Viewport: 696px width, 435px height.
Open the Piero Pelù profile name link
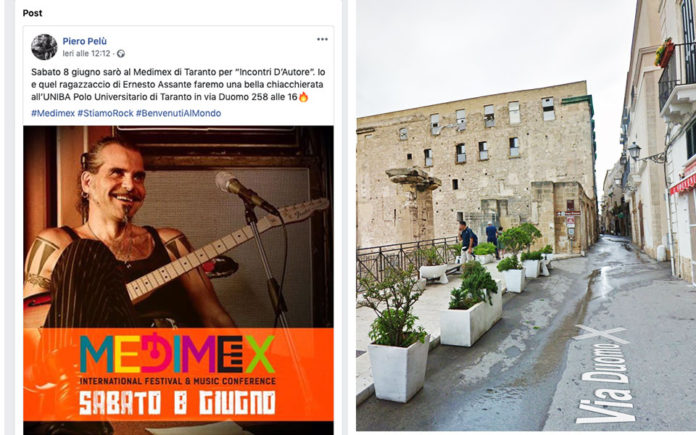pos(84,41)
